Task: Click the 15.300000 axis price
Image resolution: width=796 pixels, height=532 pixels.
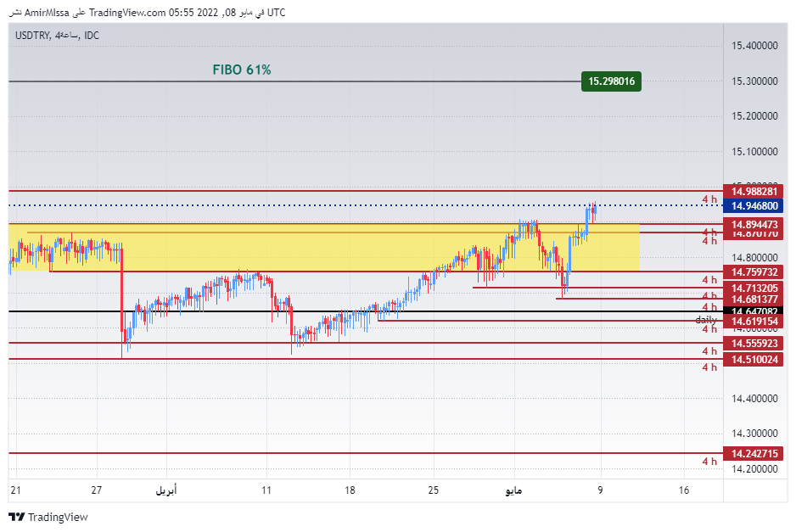Action: point(754,81)
